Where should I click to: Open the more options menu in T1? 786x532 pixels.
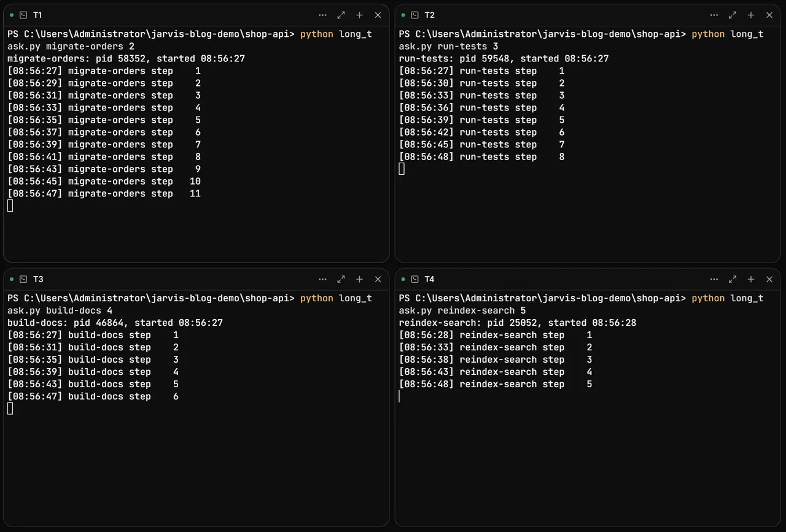coord(323,15)
